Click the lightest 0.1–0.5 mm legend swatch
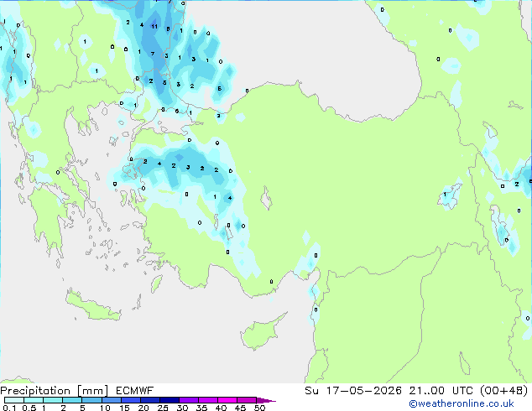The width and height of the screenshot is (532, 411). click(x=14, y=400)
